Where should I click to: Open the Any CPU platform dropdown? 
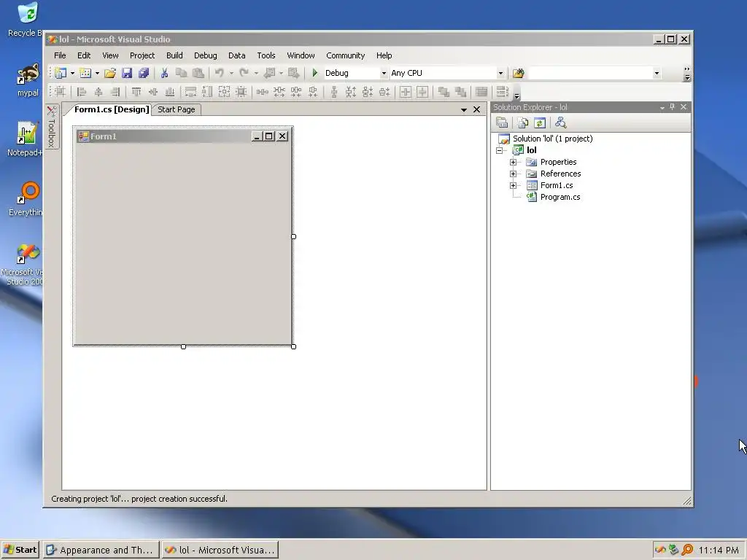tap(500, 73)
